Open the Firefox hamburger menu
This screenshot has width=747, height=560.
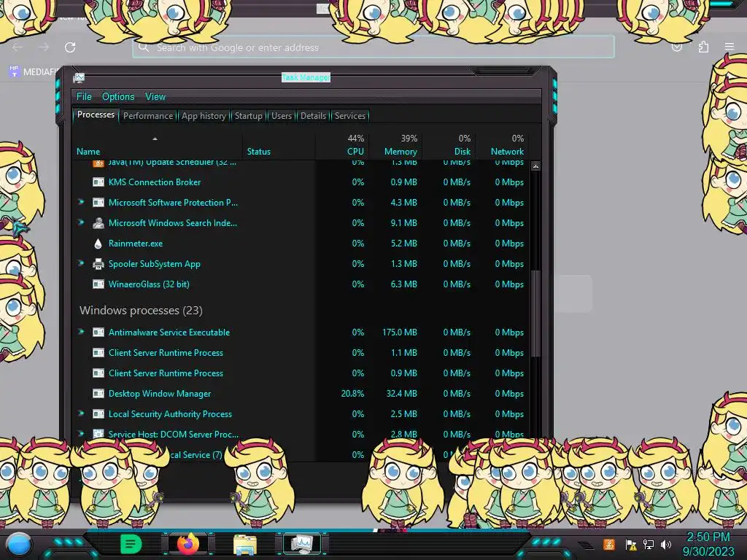coord(729,47)
